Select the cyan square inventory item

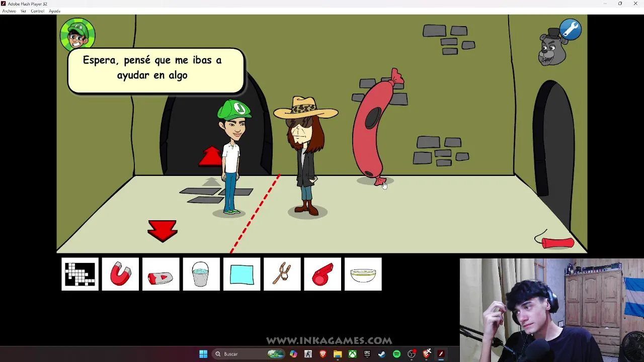click(x=242, y=274)
